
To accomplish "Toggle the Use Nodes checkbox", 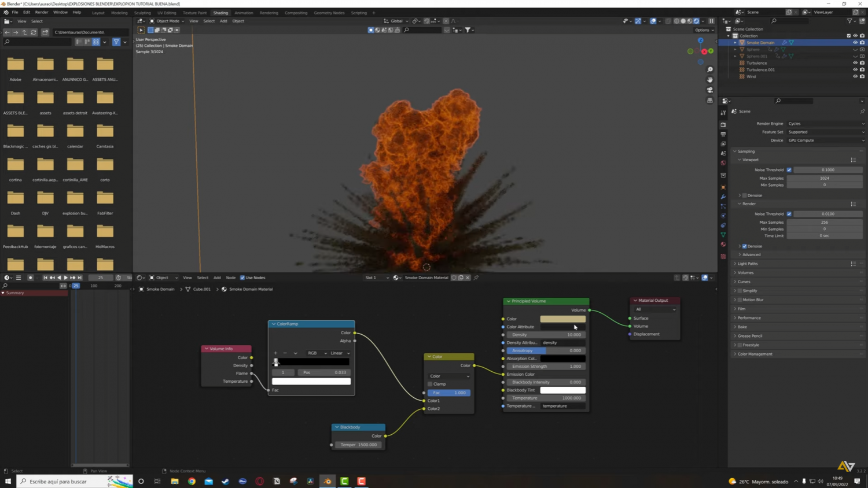I will point(242,278).
